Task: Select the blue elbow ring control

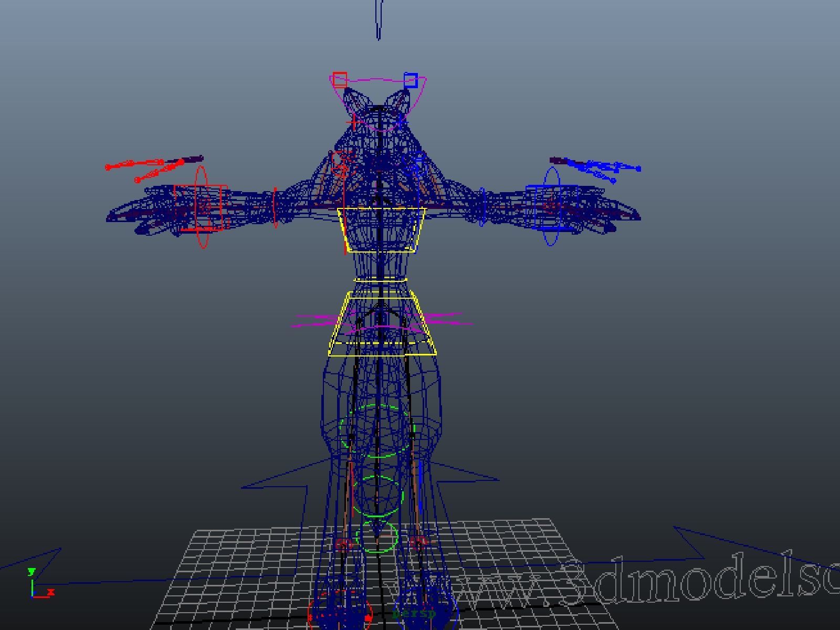Action: coord(482,208)
